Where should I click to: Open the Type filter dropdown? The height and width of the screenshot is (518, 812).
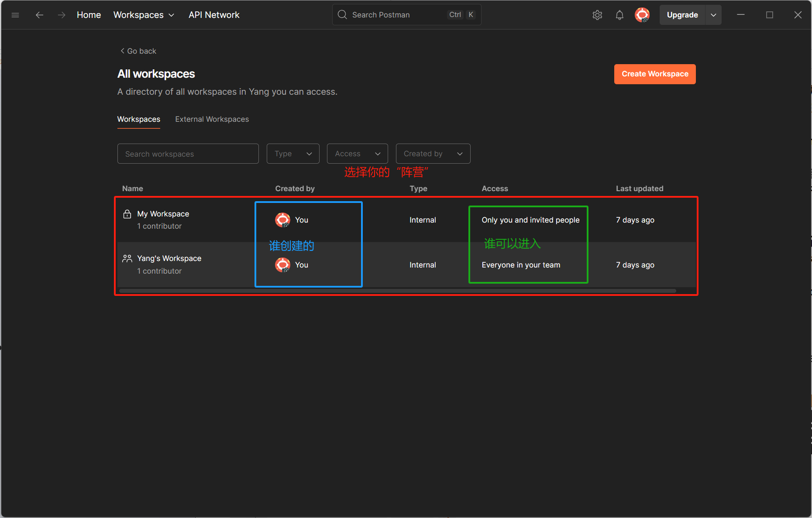pos(293,154)
